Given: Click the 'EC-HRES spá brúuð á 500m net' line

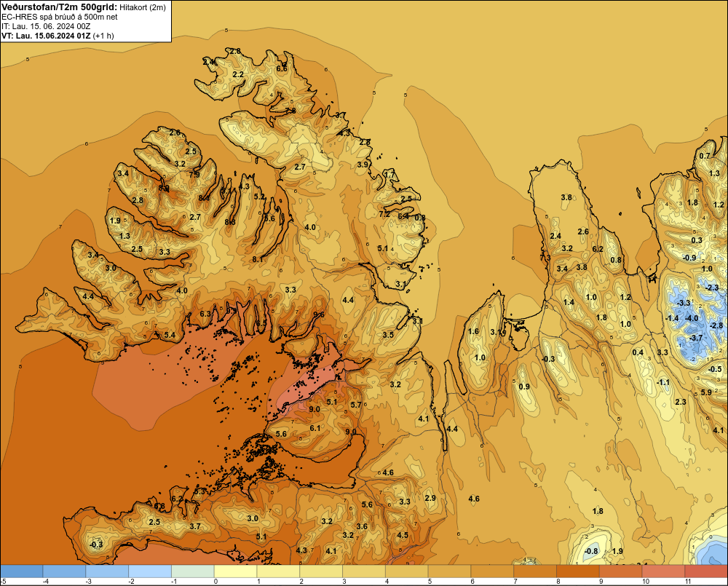Looking at the screenshot, I should [x=60, y=17].
